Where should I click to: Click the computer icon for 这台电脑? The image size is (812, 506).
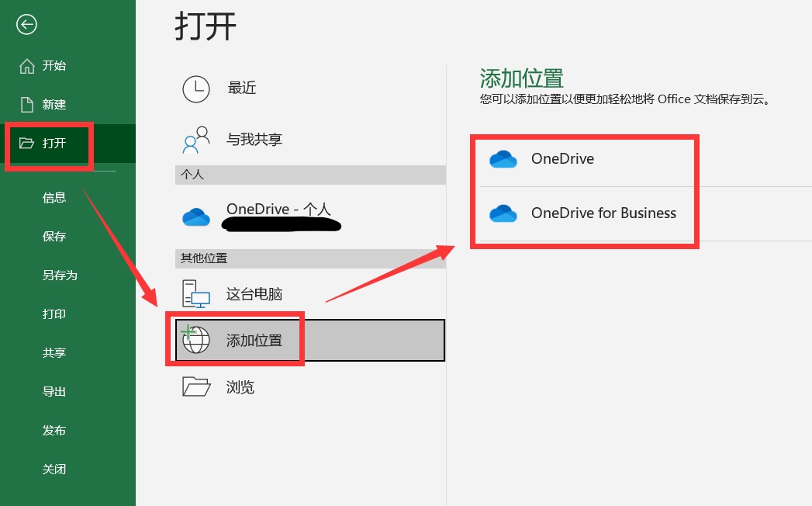coord(195,294)
